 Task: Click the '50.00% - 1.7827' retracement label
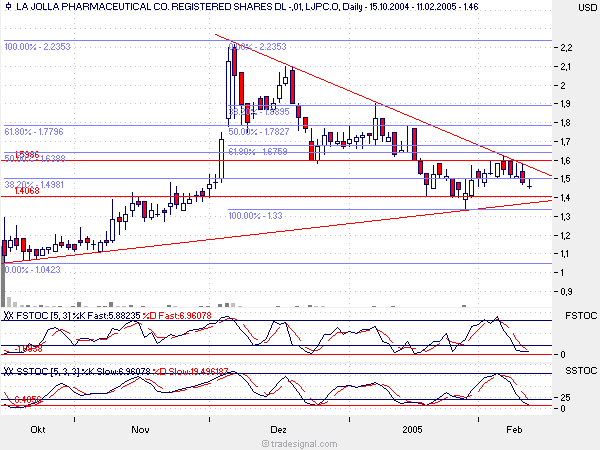point(259,132)
